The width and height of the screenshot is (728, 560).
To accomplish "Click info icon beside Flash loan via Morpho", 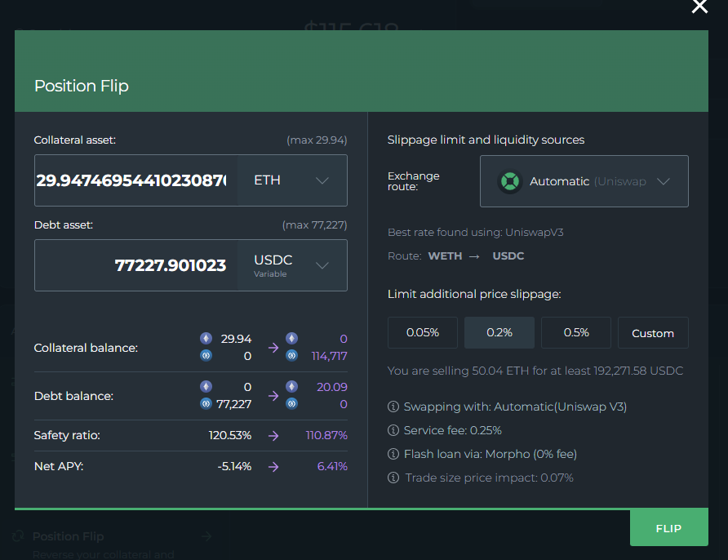I will 393,454.
